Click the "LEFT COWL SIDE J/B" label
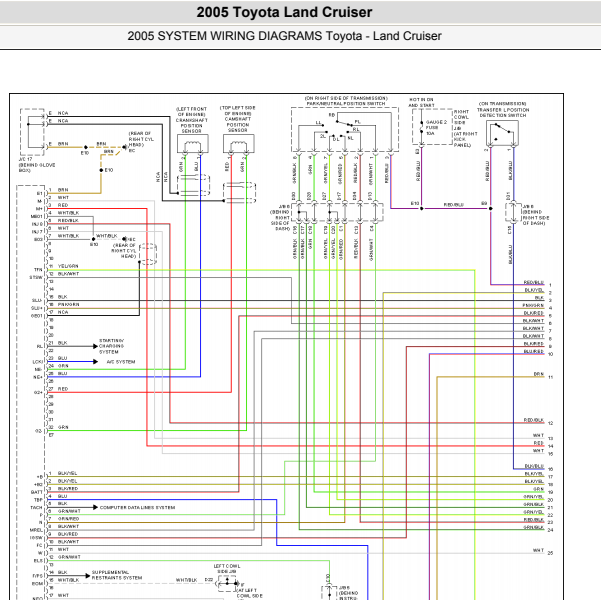Image resolution: width=601 pixels, height=600 pixels. (x=227, y=569)
